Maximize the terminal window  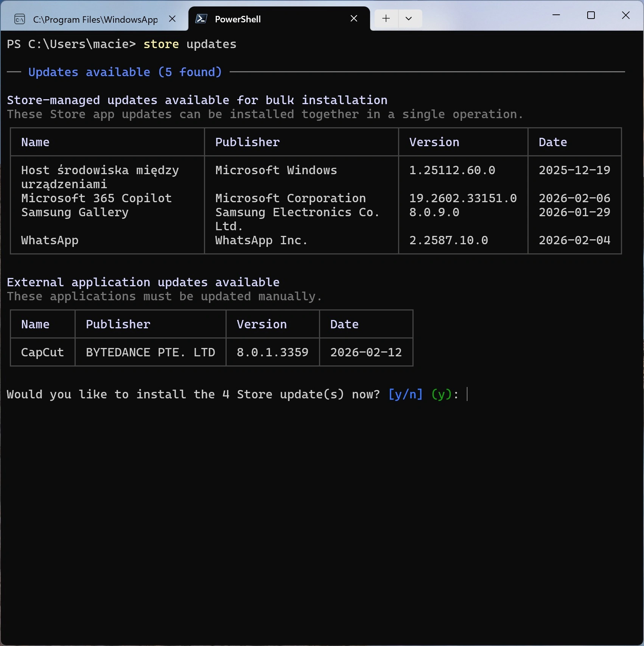[591, 16]
